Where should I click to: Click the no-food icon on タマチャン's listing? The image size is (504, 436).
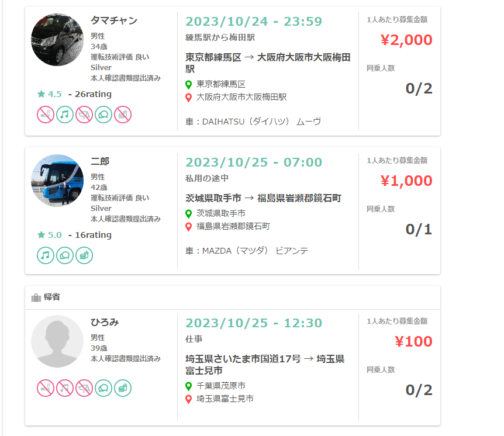(123, 115)
